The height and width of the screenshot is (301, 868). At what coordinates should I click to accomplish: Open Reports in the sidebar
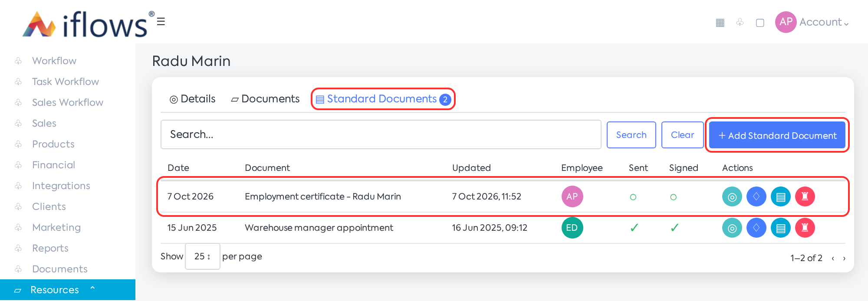click(50, 248)
